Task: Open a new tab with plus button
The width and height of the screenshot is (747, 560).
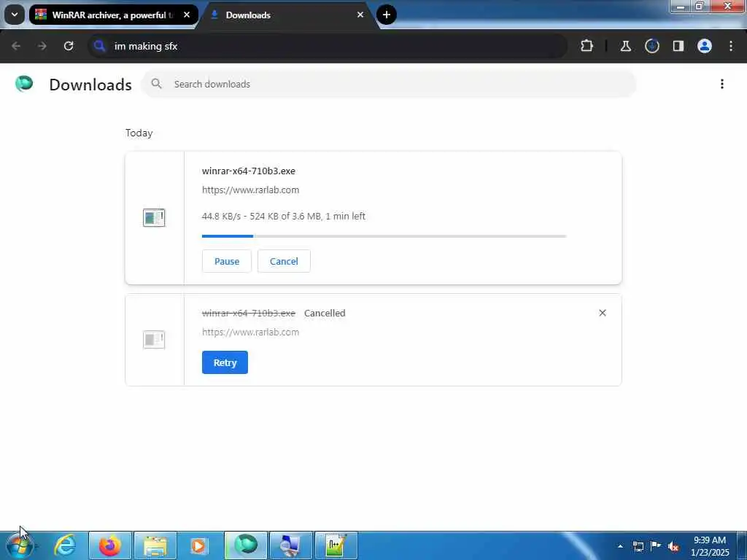Action: tap(387, 15)
